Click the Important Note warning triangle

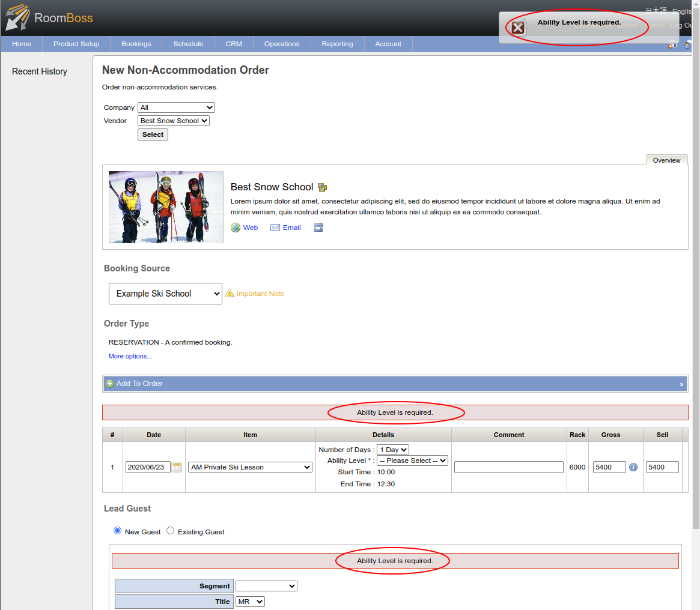tap(230, 293)
